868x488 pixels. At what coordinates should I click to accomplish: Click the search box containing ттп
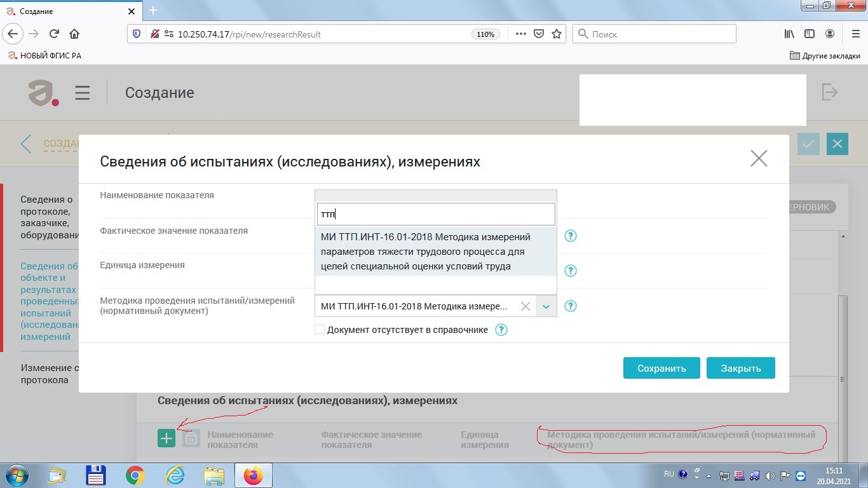tap(436, 214)
